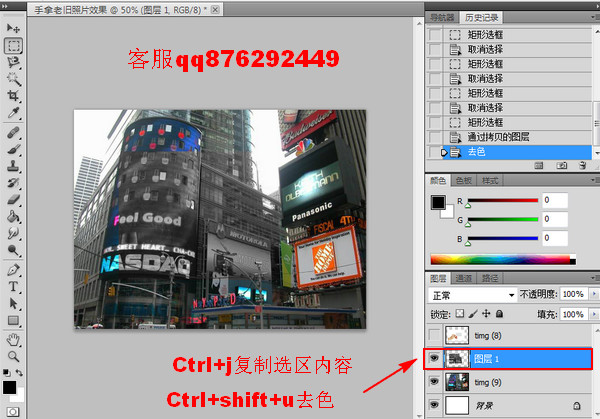This screenshot has height=419, width=600.
Task: Select the Magic Wand tool
Action: (13, 79)
